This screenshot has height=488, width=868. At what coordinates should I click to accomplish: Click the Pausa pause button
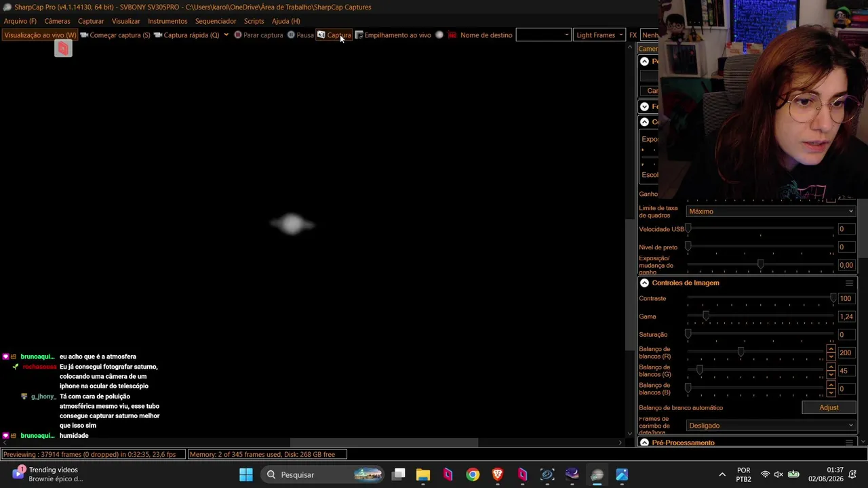[300, 35]
